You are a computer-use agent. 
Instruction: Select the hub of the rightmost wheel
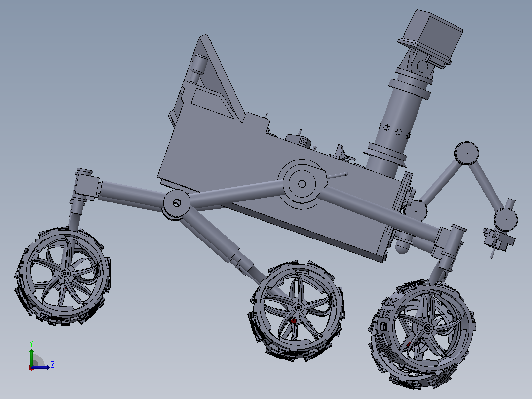[427, 328]
